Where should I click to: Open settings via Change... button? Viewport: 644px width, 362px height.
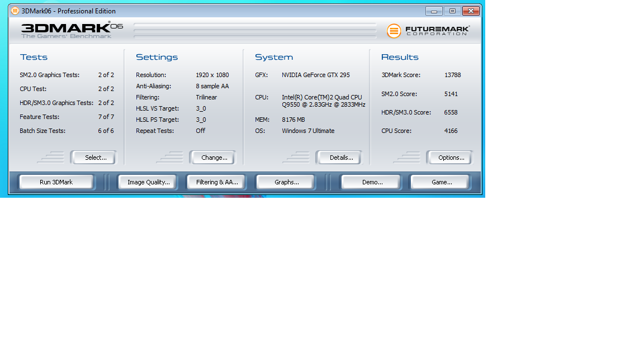pos(214,158)
